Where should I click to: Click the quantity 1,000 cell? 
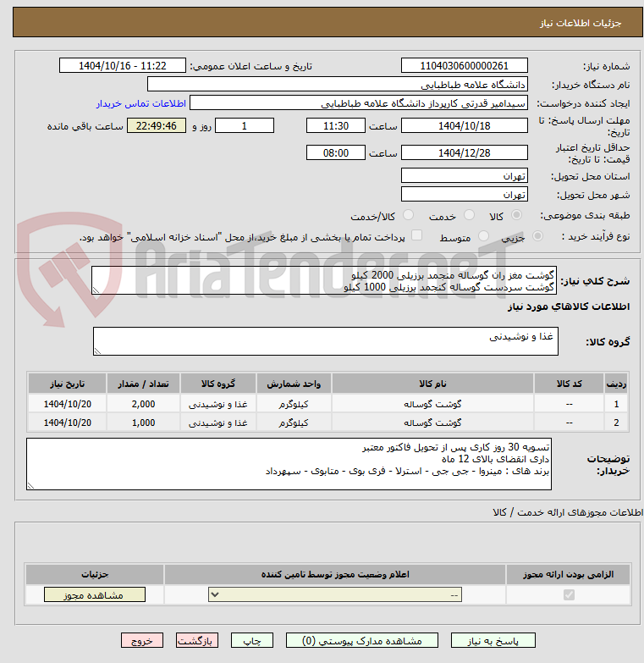(143, 423)
